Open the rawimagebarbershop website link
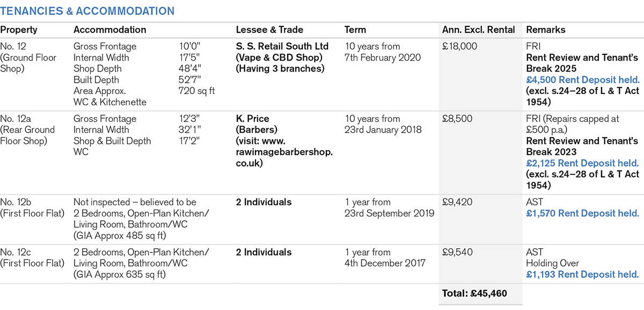 pos(284,152)
